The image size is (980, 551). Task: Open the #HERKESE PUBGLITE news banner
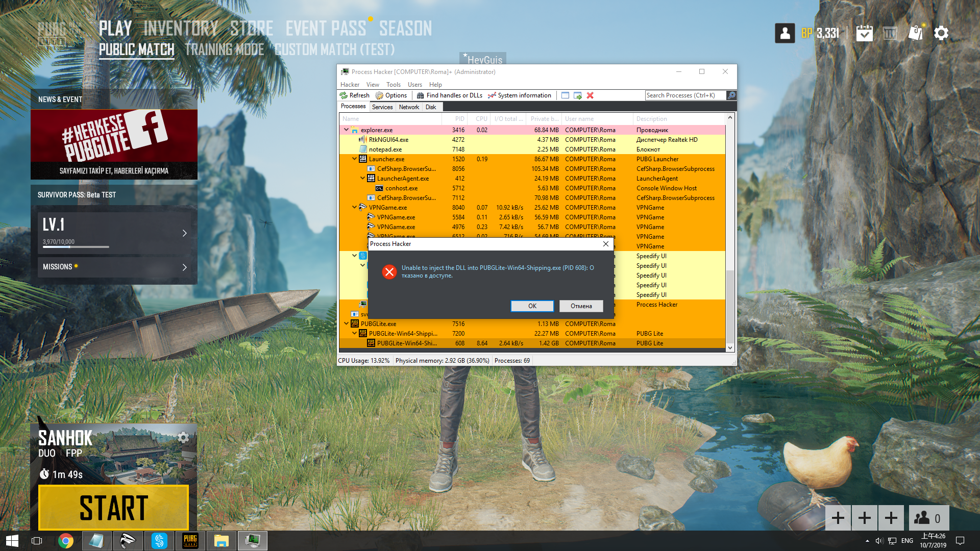[114, 144]
